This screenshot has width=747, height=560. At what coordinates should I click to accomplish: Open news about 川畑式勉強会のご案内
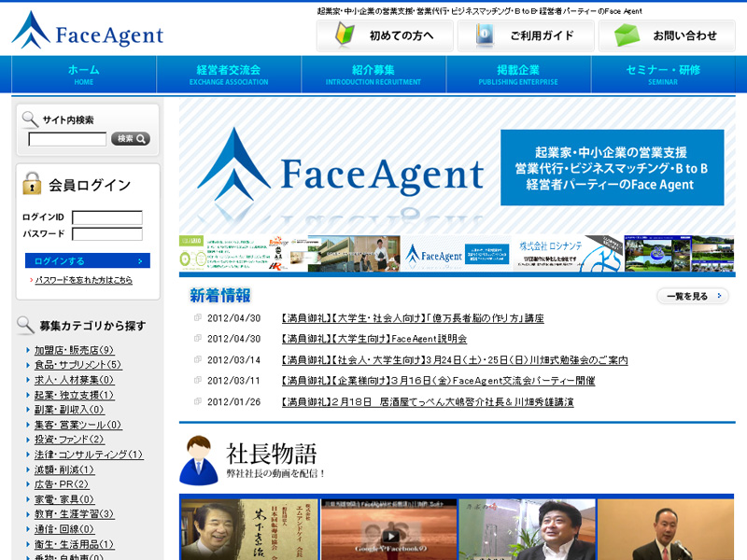tap(455, 360)
